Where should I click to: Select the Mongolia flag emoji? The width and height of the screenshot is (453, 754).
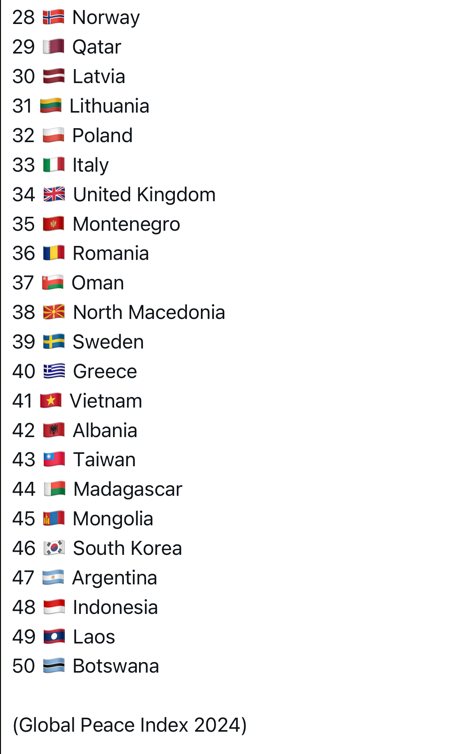(54, 519)
